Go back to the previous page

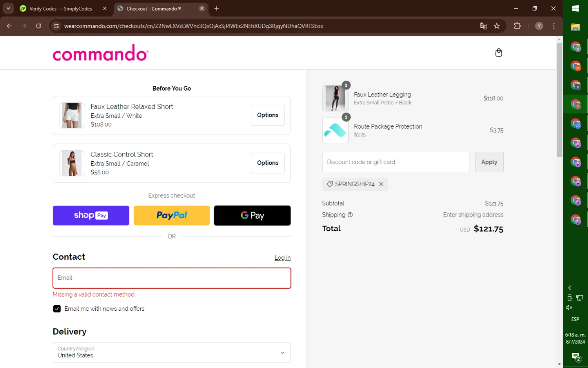click(9, 26)
